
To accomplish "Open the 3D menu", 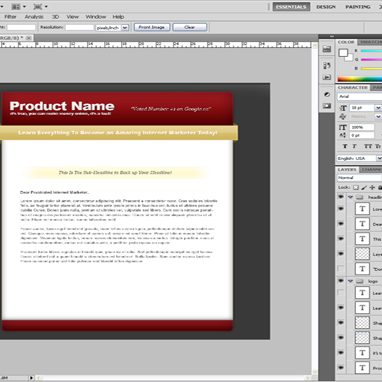I will pyautogui.click(x=55, y=17).
